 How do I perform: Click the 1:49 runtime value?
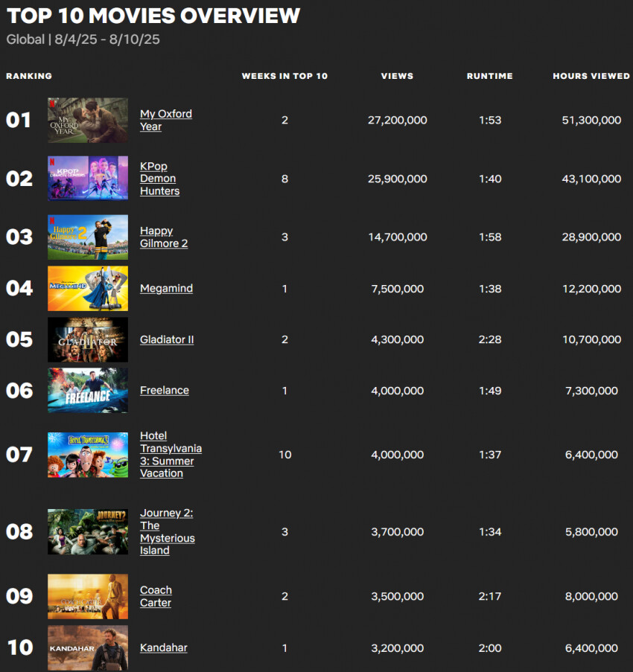coord(490,391)
